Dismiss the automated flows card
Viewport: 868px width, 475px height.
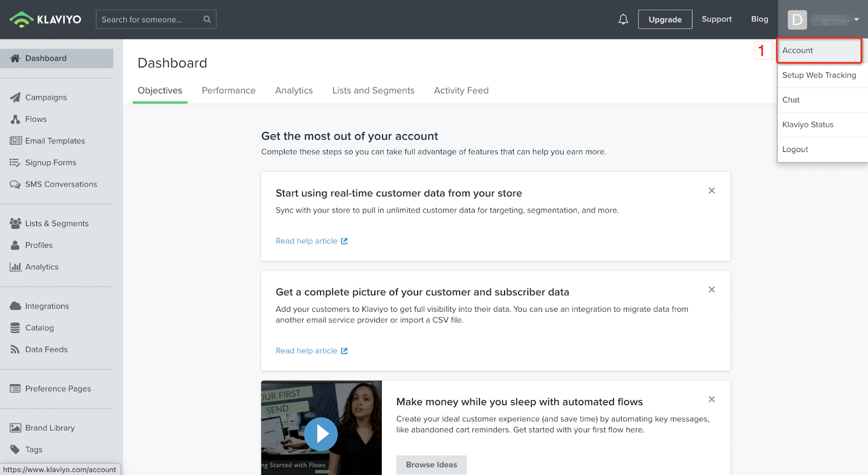coord(712,400)
